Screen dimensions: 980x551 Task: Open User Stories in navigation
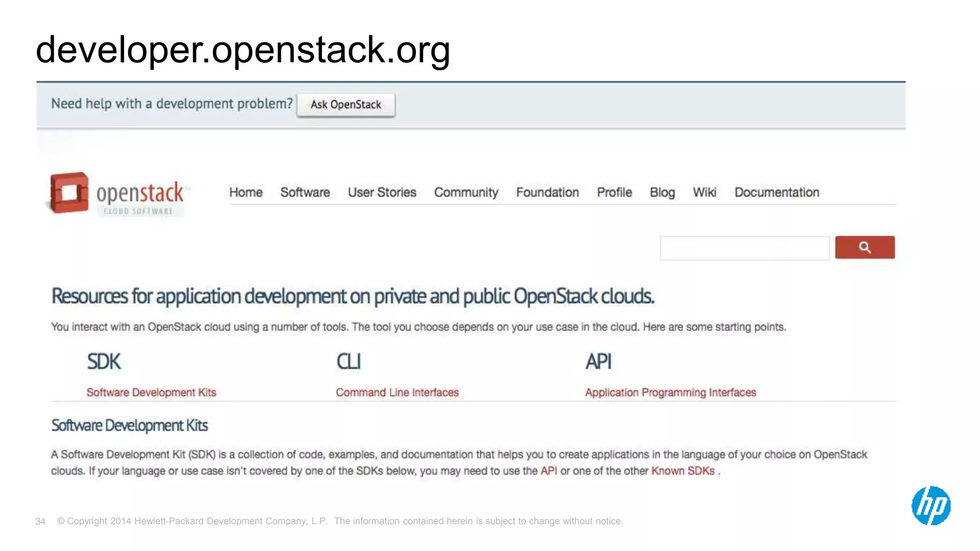[x=382, y=192]
